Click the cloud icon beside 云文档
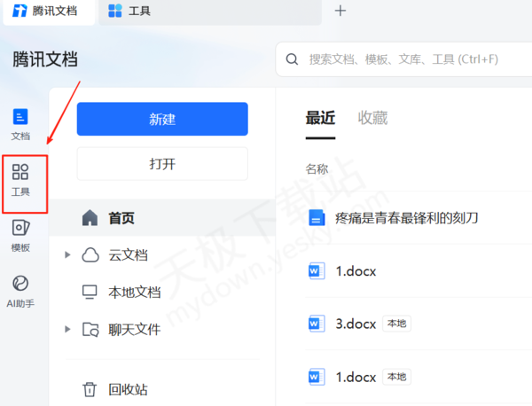This screenshot has width=532, height=406. tap(90, 255)
